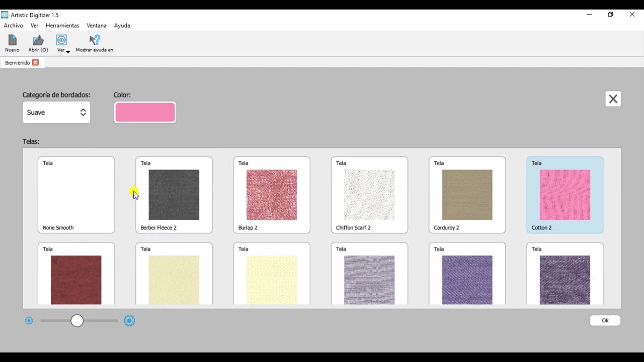644x362 pixels.
Task: Open the Archivo menu
Action: coord(13,26)
